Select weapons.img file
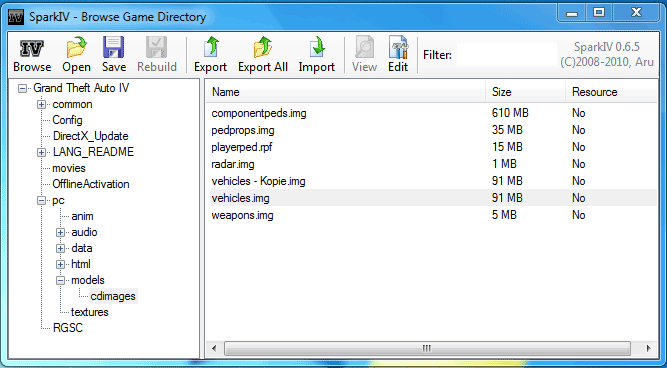Screen dimensions: 667x368 [242, 215]
